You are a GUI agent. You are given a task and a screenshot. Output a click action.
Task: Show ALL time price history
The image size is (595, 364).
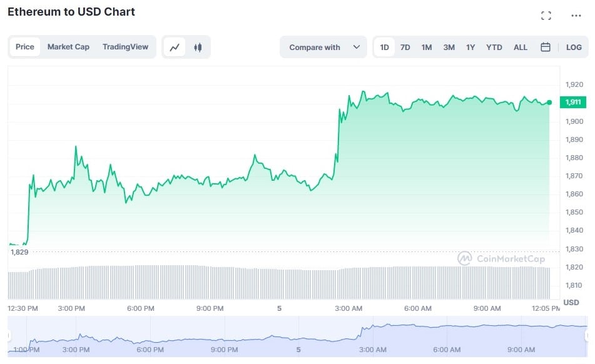[520, 47]
